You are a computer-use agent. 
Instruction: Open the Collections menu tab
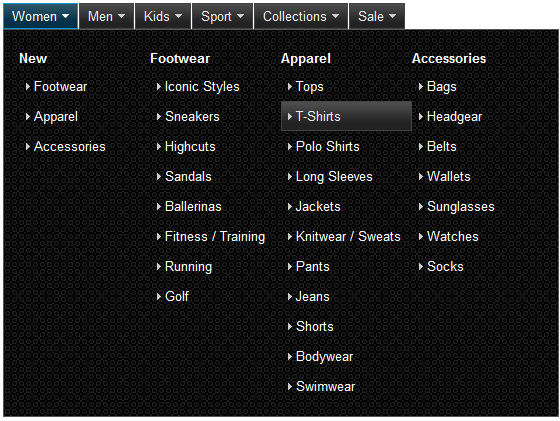pyautogui.click(x=301, y=16)
